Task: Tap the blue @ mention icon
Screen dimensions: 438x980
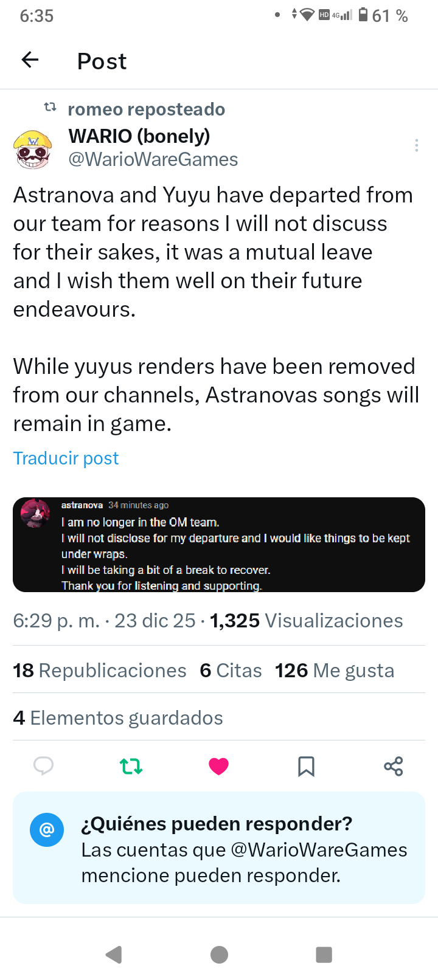Action: [x=47, y=829]
